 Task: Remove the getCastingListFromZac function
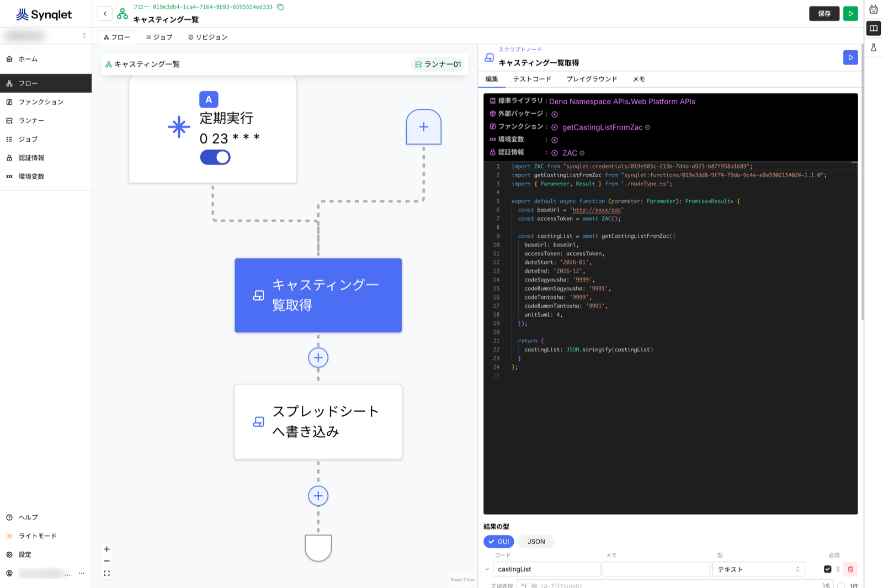pyautogui.click(x=647, y=127)
